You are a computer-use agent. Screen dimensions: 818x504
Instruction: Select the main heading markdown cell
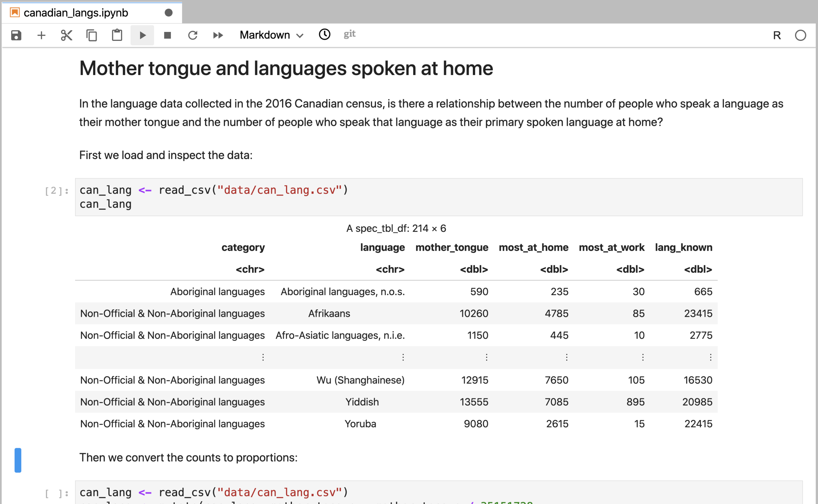[286, 69]
